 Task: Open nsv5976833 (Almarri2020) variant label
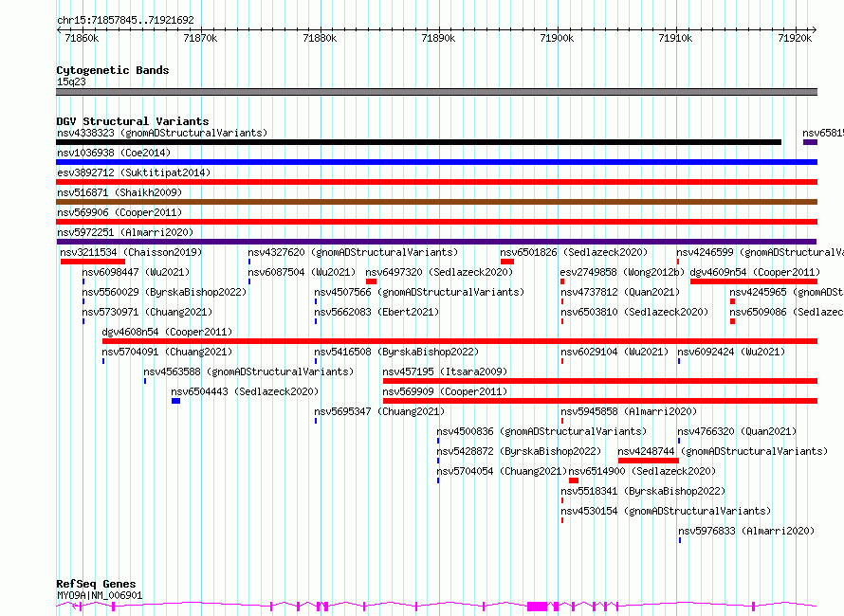pyautogui.click(x=746, y=531)
